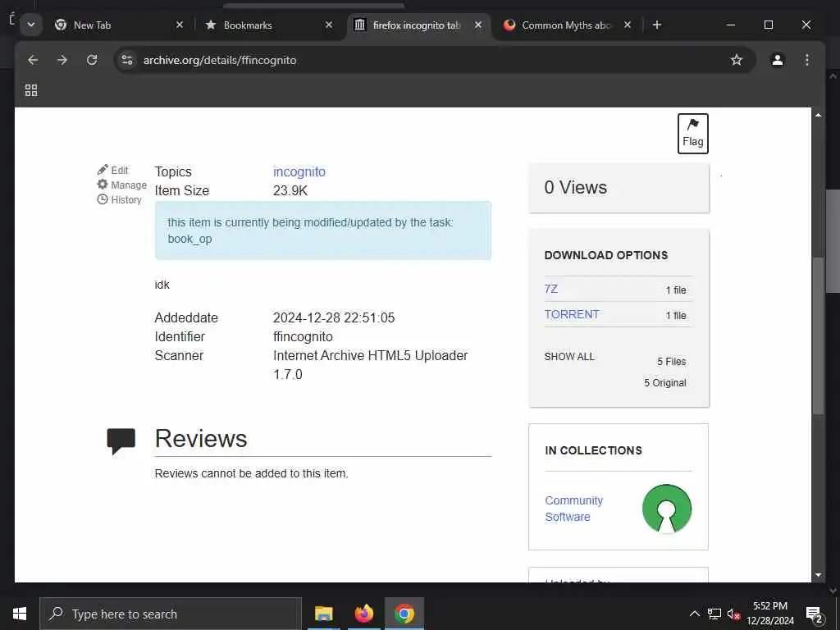The image size is (840, 630).
Task: Open the Manage item link
Action: (121, 185)
